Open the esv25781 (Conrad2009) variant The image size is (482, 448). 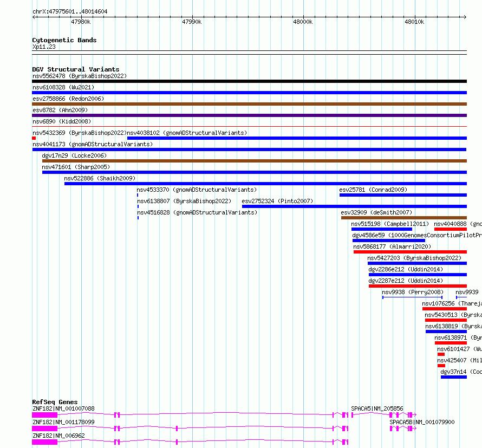click(x=373, y=190)
